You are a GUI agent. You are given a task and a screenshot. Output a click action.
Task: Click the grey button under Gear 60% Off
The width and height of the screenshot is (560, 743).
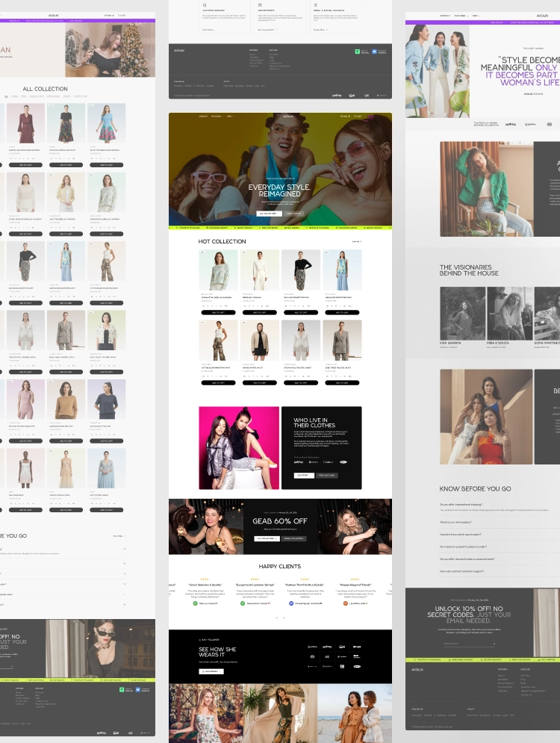(294, 539)
